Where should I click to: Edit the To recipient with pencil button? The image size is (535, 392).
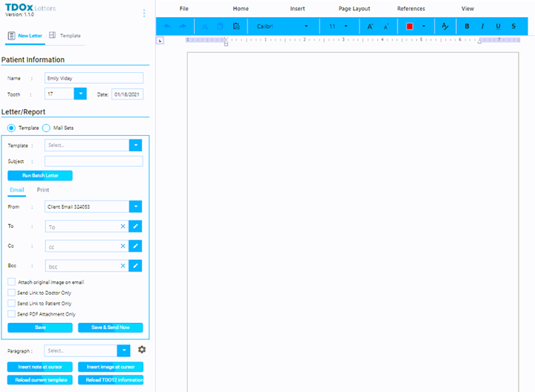click(135, 226)
